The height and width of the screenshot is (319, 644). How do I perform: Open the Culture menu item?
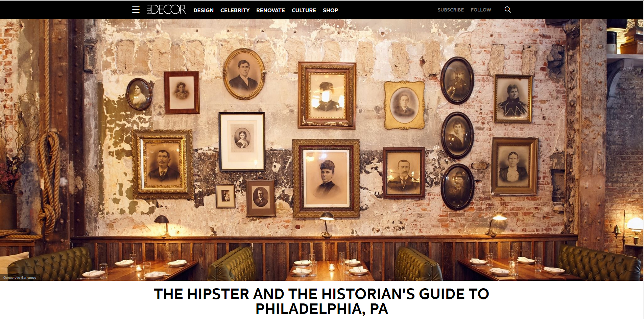(x=304, y=10)
